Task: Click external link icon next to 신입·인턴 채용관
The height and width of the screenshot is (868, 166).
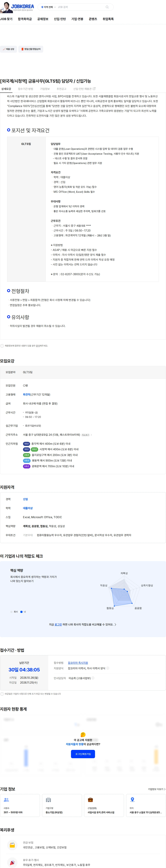Action: (x=94, y=89)
